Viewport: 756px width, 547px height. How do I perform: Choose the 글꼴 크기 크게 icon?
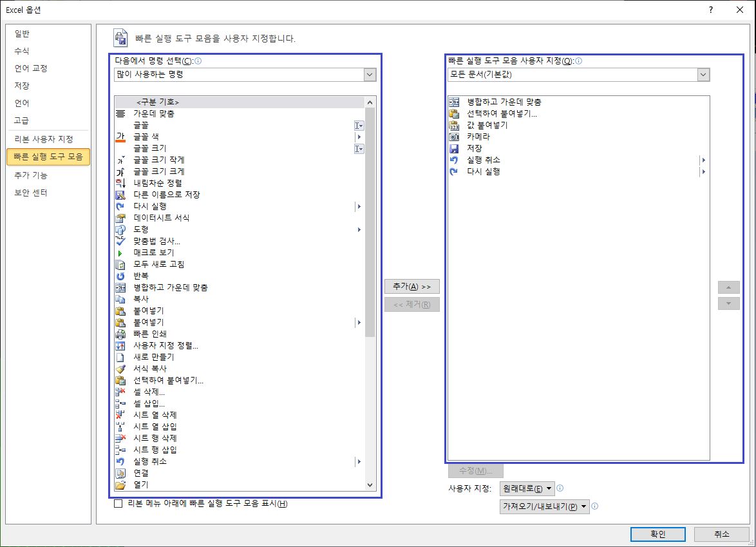coord(120,172)
